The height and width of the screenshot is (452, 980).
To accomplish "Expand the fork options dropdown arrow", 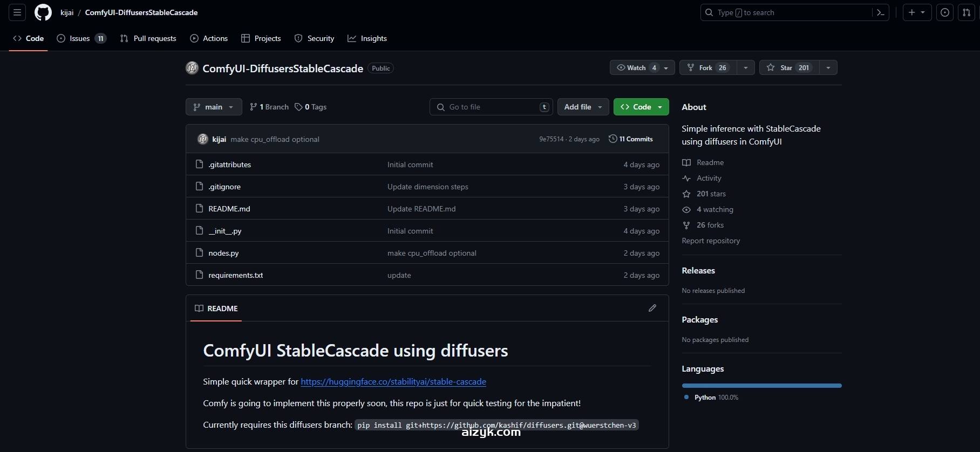I will 746,67.
